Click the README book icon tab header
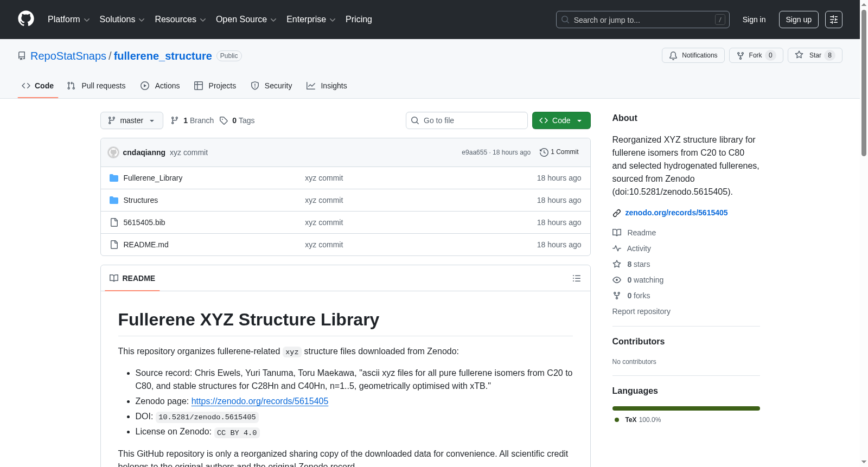Screen dimensions: 868x467 click(114, 278)
